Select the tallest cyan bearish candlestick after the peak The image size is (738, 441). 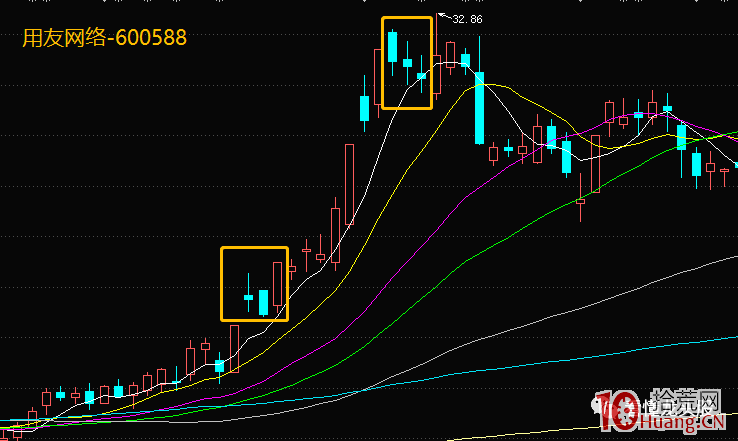pos(479,90)
